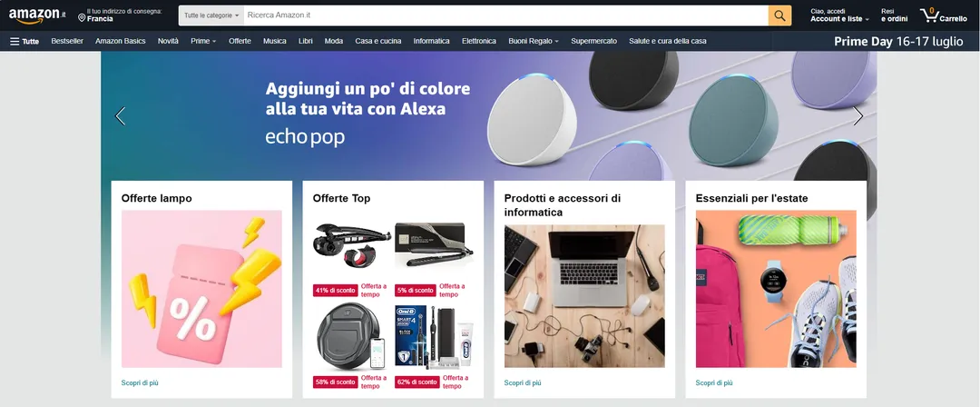Click Scopri di più under Offerte lampo
The height and width of the screenshot is (407, 980).
tap(140, 382)
